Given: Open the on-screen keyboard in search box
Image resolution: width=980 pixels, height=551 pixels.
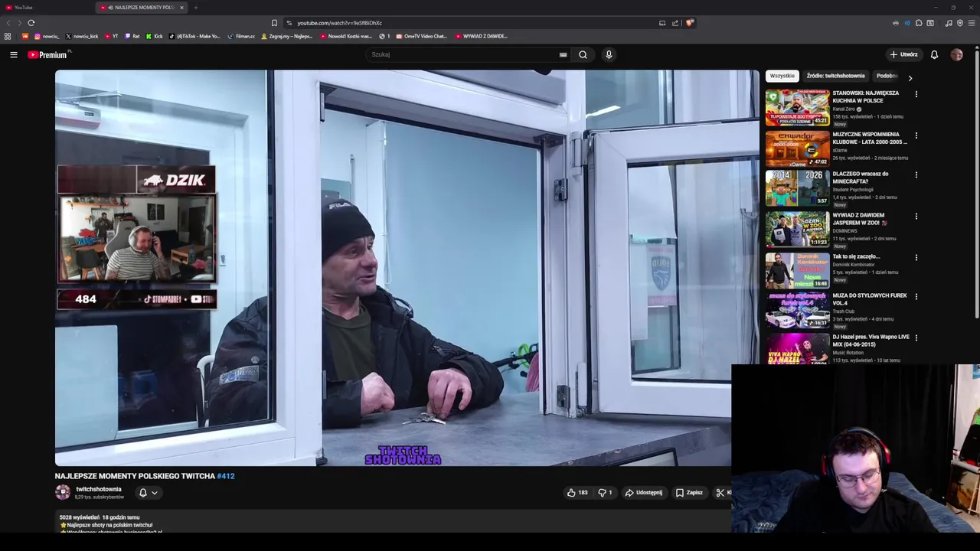Looking at the screenshot, I should coord(563,54).
